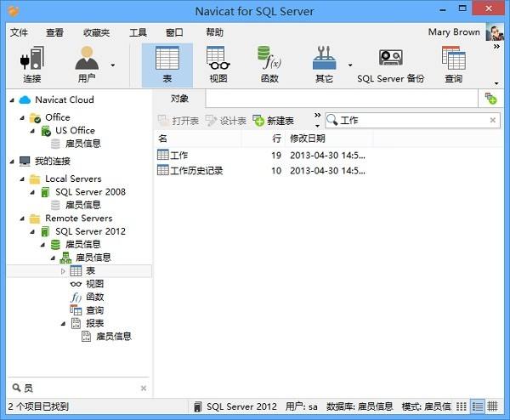Click 用户: sa in status bar

[301, 406]
